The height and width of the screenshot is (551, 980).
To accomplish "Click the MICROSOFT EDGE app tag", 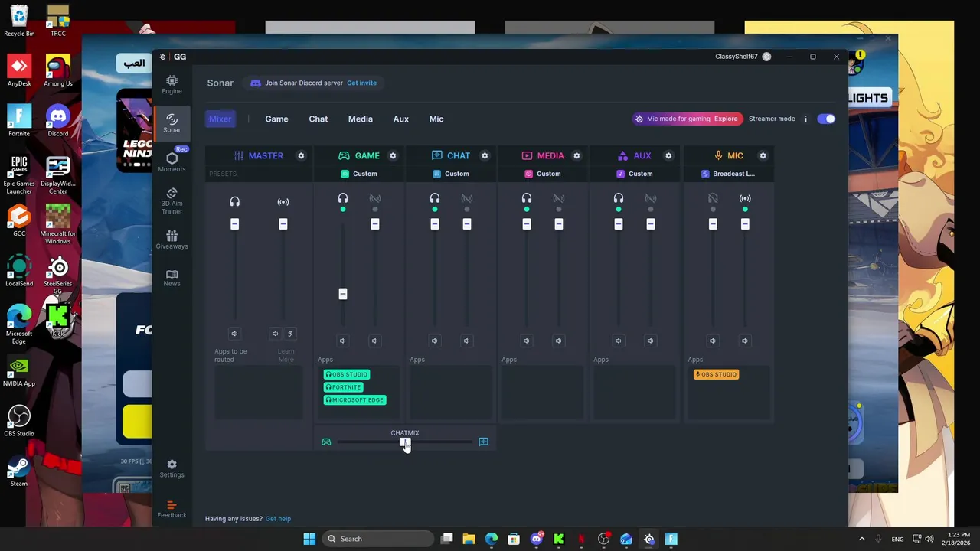I will click(x=354, y=399).
